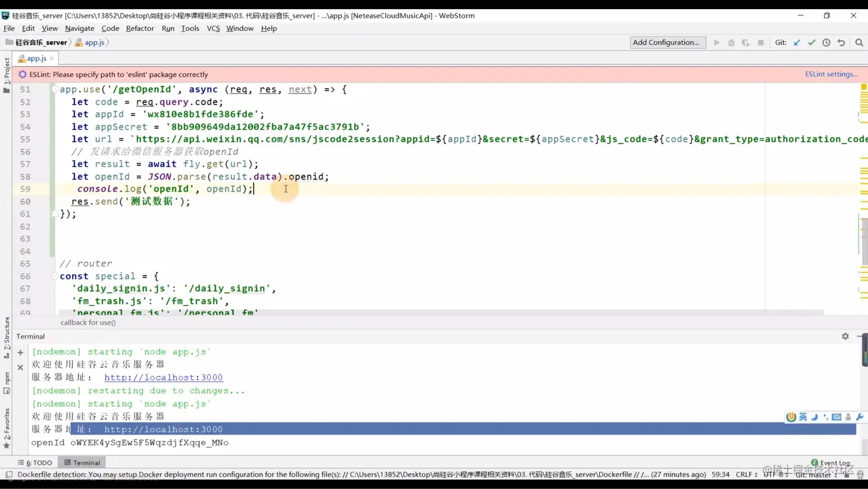Viewport: 868px width, 489px height.
Task: Click the terminal openId output line
Action: (130, 442)
